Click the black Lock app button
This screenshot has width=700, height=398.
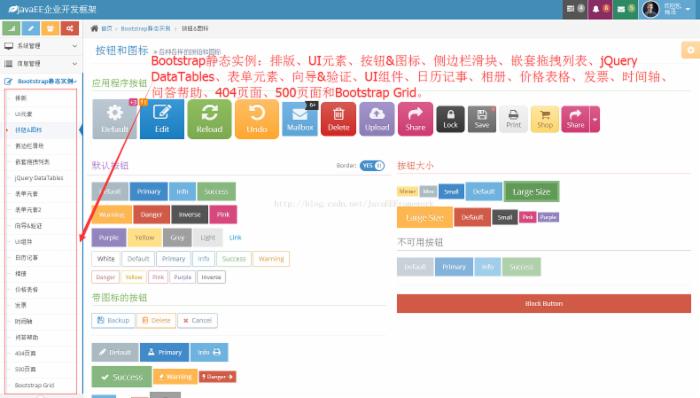[450, 119]
